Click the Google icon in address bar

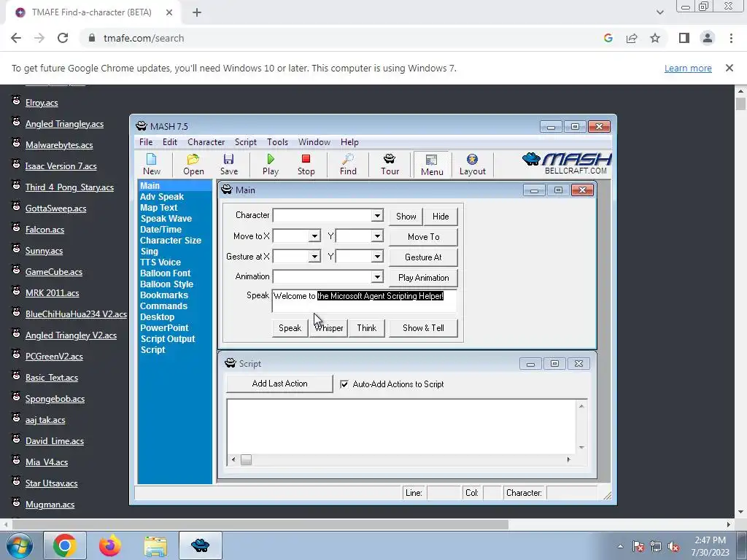(x=608, y=38)
